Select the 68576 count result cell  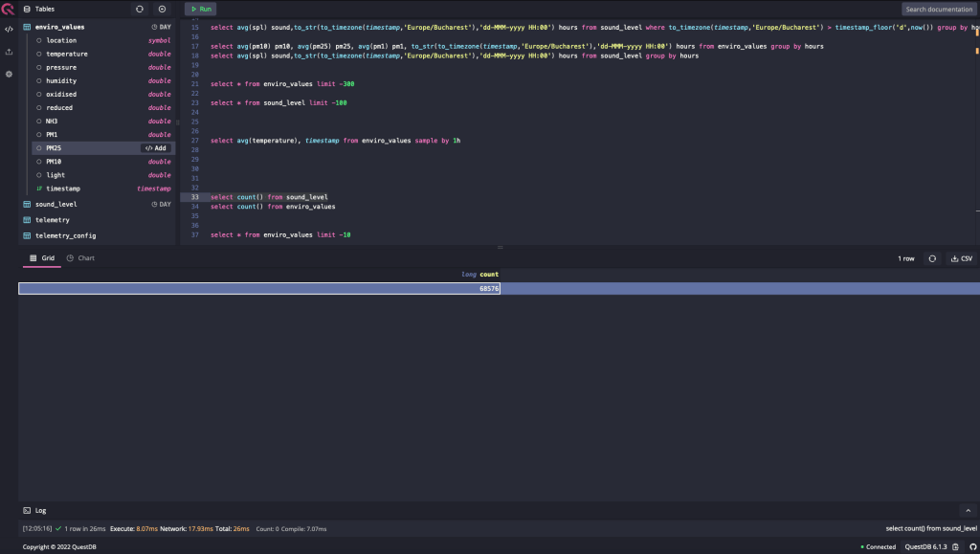[259, 288]
